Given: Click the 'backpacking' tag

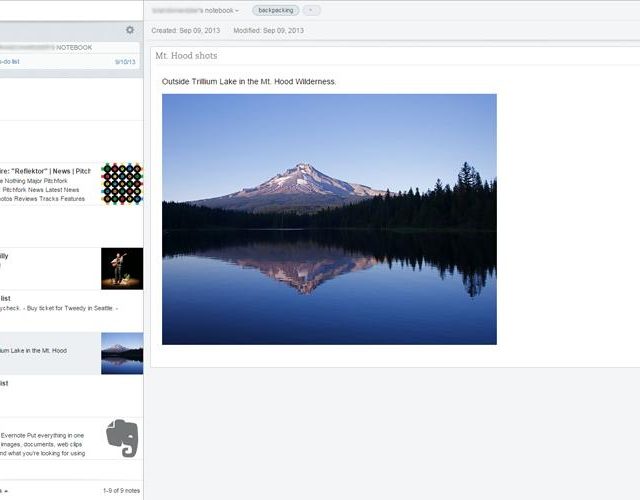Looking at the screenshot, I should pos(276,11).
